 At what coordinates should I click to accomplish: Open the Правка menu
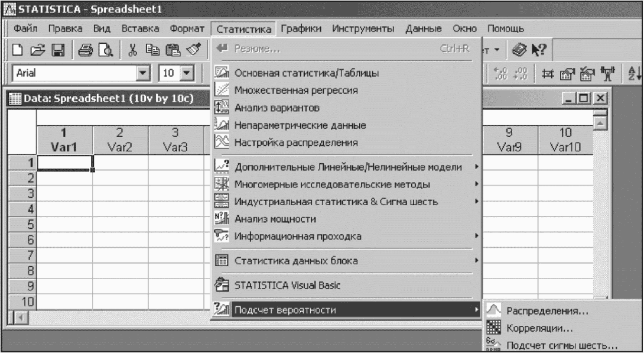coord(66,29)
